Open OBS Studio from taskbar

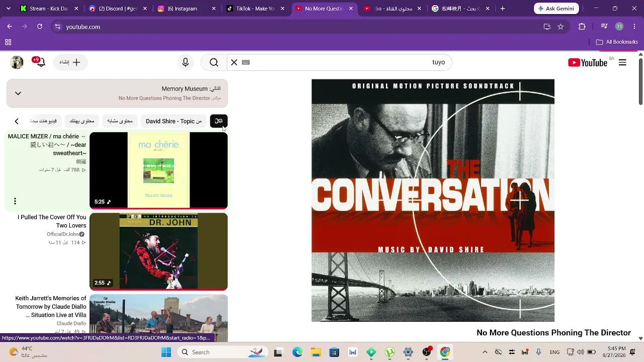(427, 352)
